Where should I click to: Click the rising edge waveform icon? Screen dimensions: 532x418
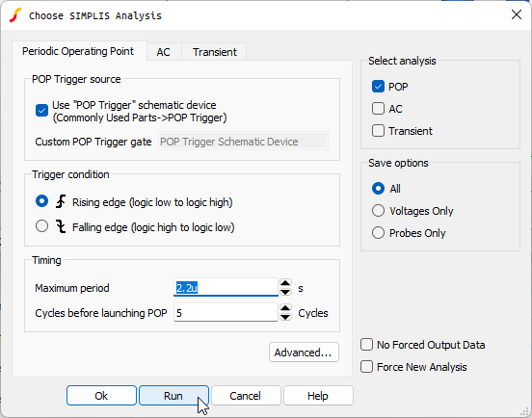(x=61, y=201)
